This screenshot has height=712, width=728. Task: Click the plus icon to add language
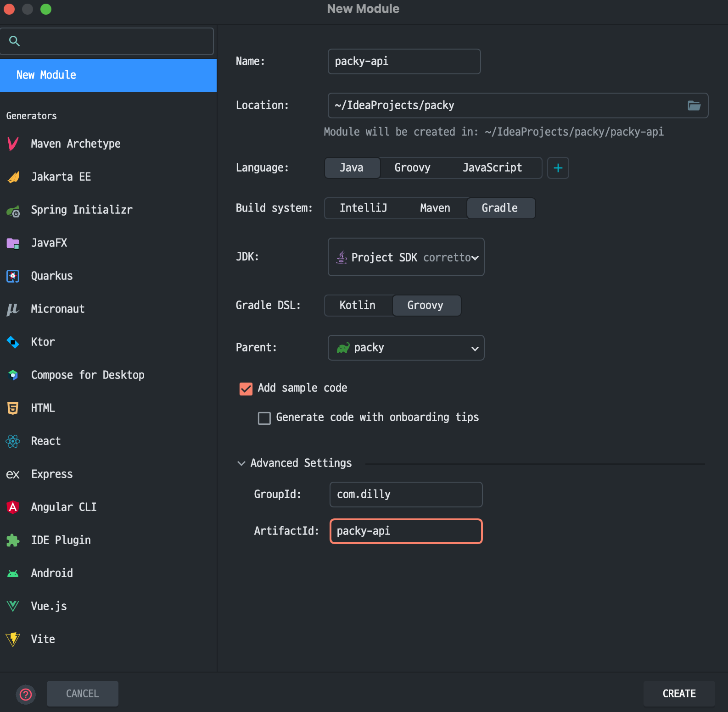[558, 168]
